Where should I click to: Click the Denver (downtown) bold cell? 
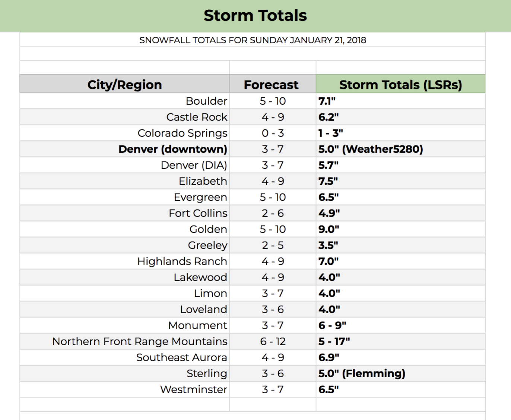coord(125,149)
